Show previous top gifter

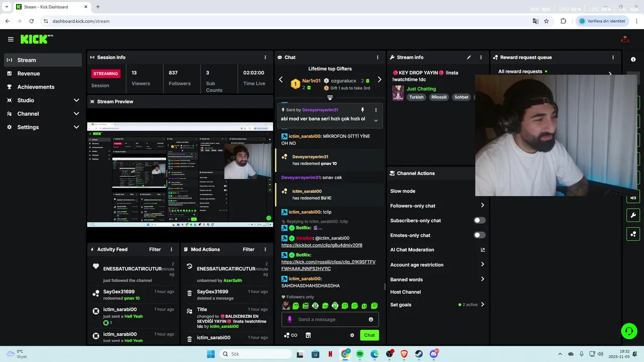point(281,79)
